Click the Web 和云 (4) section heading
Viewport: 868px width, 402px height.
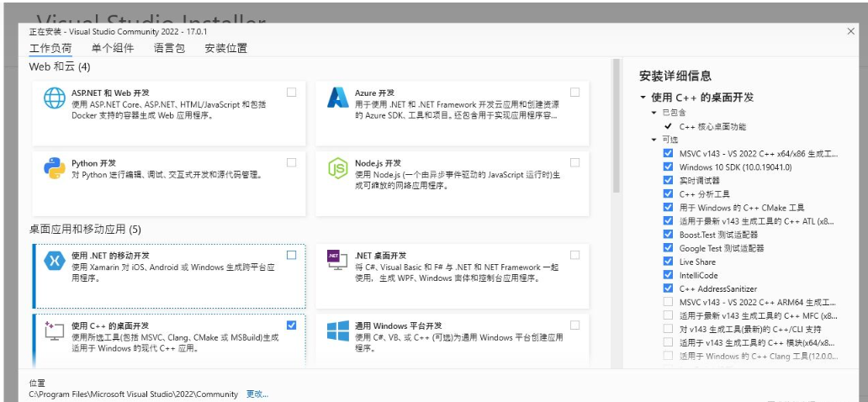tap(60, 67)
